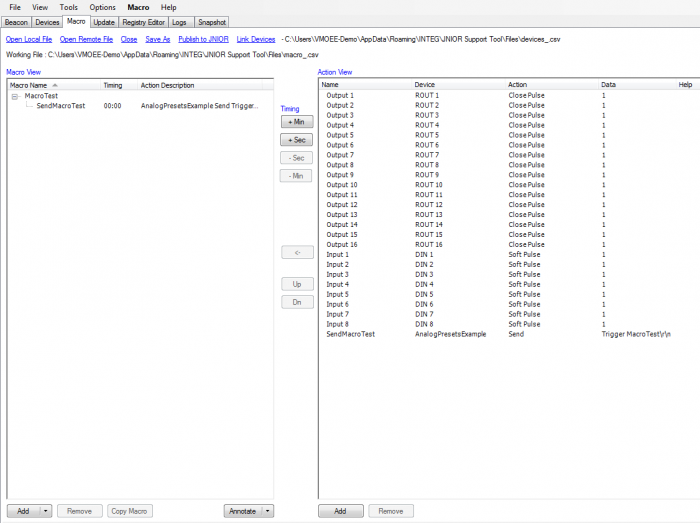Open the Annotate dropdown arrow

coord(267,511)
